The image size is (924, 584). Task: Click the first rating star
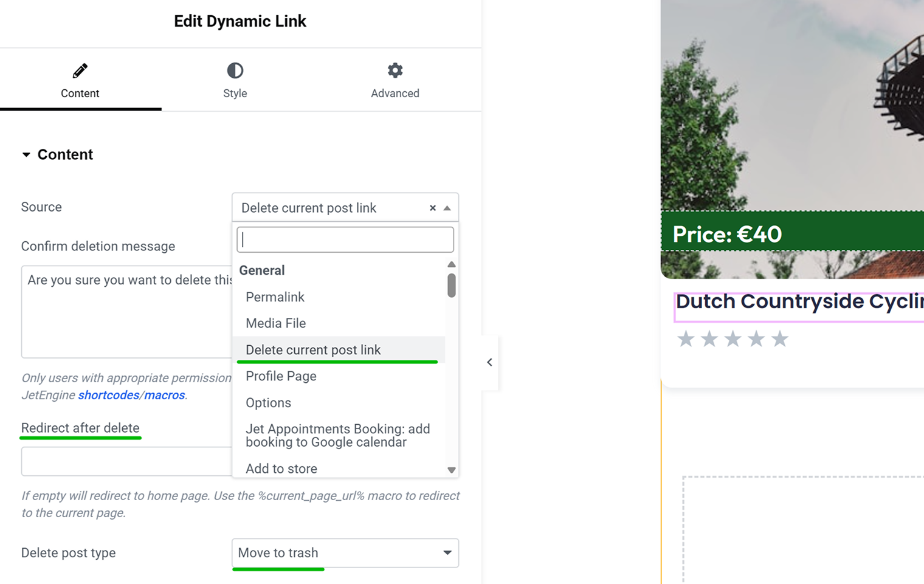tap(686, 339)
